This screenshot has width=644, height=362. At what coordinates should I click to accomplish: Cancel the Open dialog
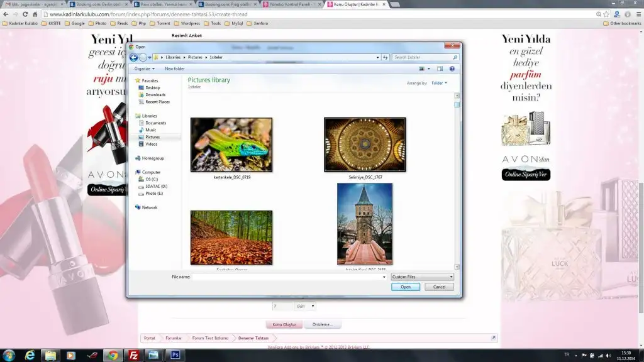click(x=439, y=287)
